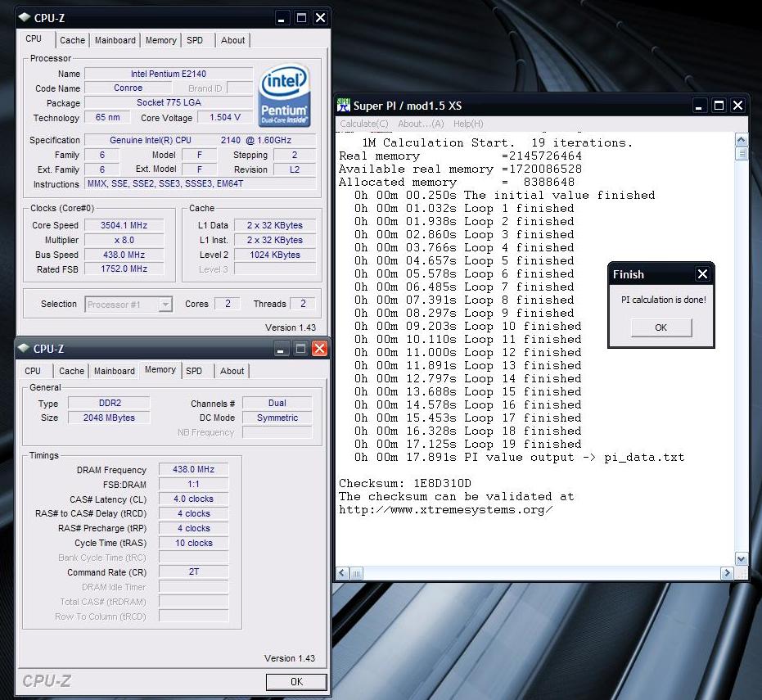Screen dimensions: 762x700
Task: Click the Package value 'Socket 775 LGA'
Action: [169, 102]
